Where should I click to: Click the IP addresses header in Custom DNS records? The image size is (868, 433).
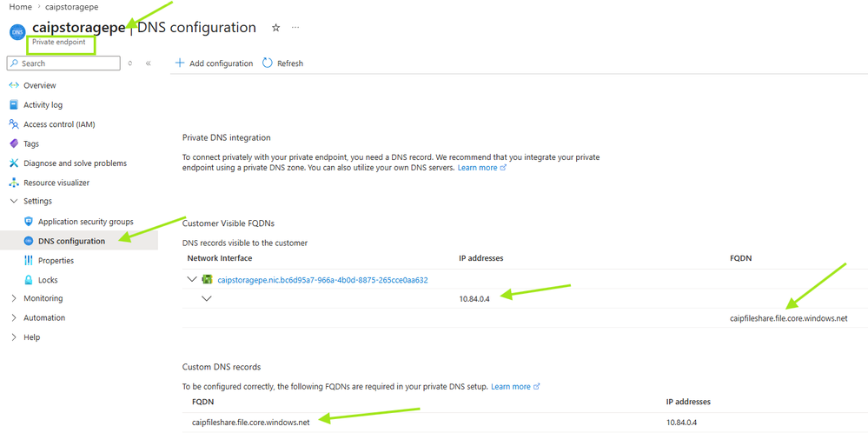(689, 402)
